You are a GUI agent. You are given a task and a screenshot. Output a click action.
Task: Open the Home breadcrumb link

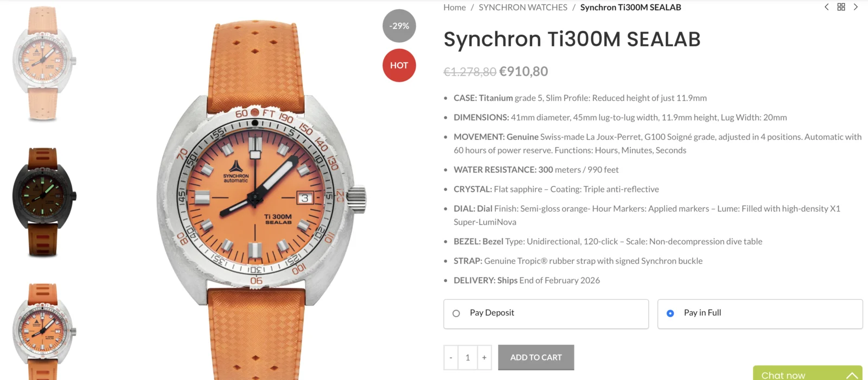point(455,8)
